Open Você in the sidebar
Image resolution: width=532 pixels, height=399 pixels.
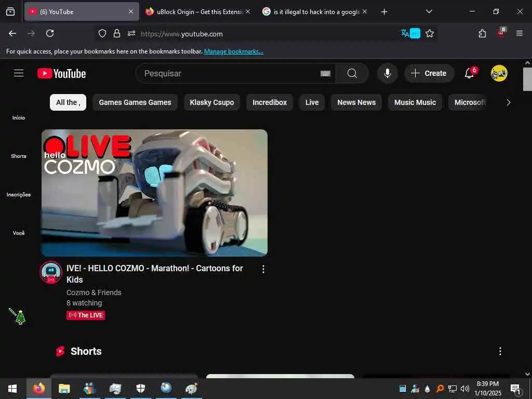(x=19, y=233)
